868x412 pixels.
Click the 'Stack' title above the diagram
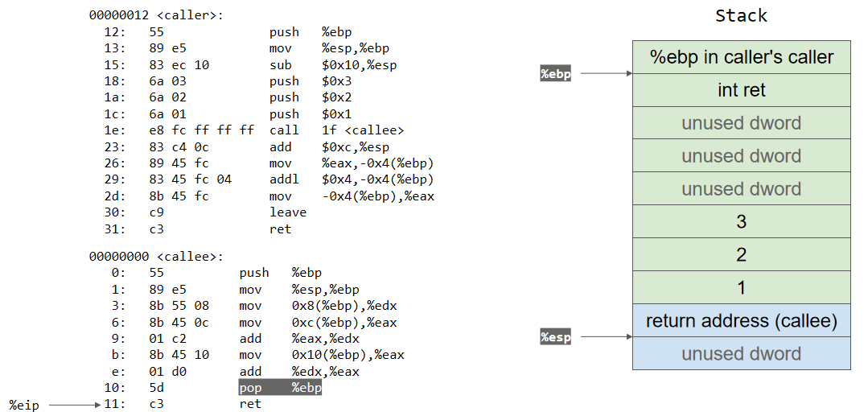[741, 15]
